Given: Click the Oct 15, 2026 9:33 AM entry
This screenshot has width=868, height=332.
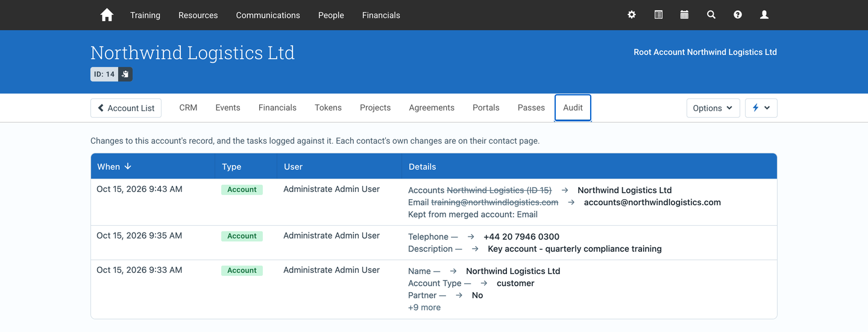Looking at the screenshot, I should [139, 270].
